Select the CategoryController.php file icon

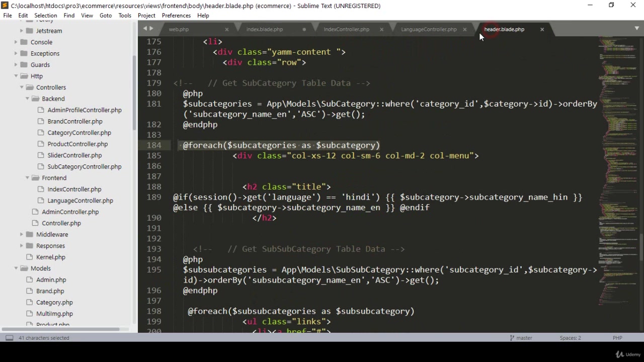pyautogui.click(x=41, y=132)
